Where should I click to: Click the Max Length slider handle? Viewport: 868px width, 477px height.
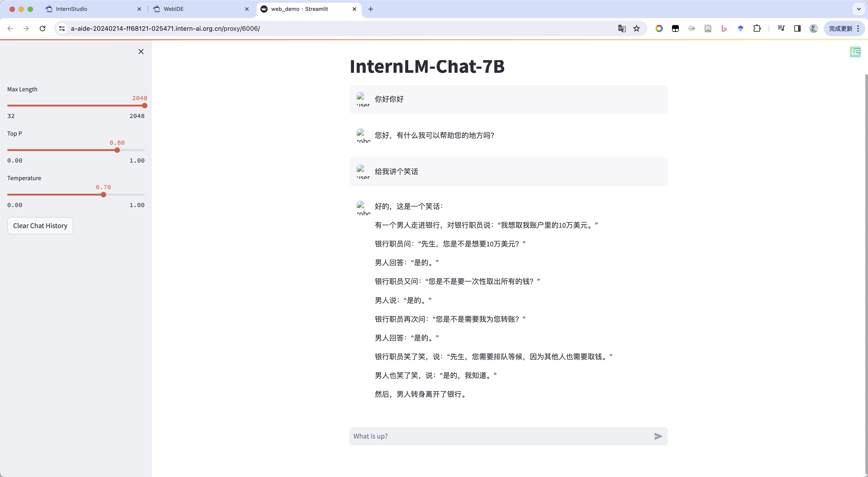coord(145,106)
